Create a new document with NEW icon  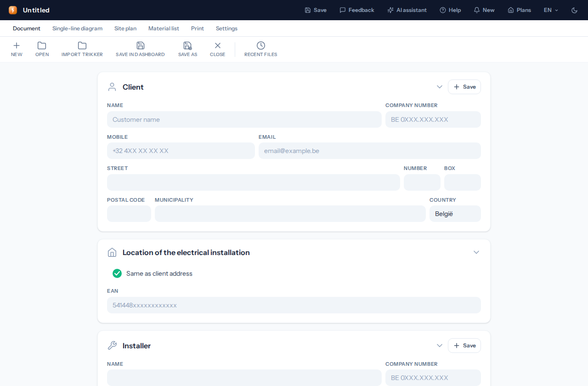click(x=17, y=49)
